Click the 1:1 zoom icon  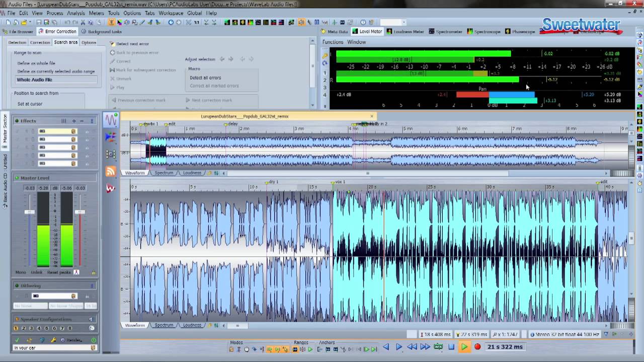(197, 22)
